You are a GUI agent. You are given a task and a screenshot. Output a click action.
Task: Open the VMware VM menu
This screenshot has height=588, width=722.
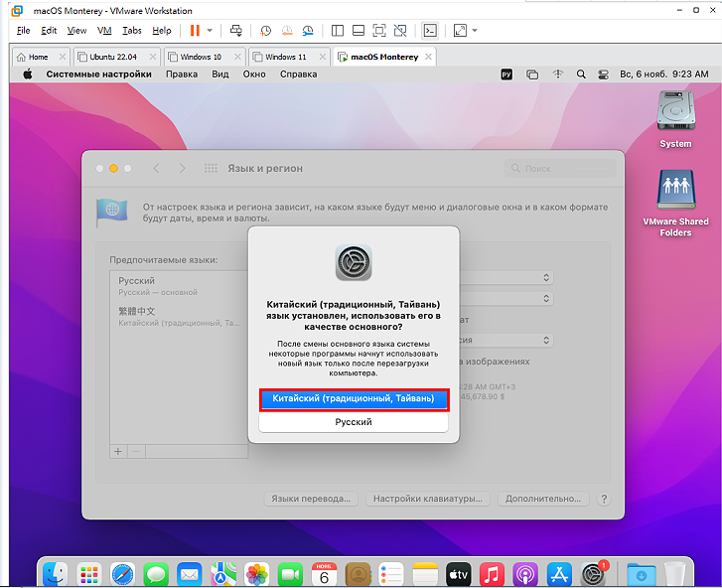click(x=104, y=31)
